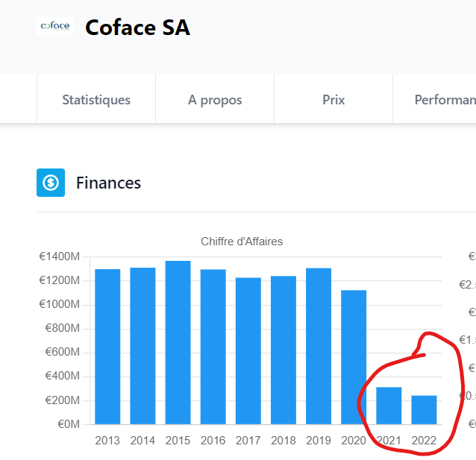The image size is (476, 460).
Task: Click the 2016 year label
Action: click(x=213, y=441)
